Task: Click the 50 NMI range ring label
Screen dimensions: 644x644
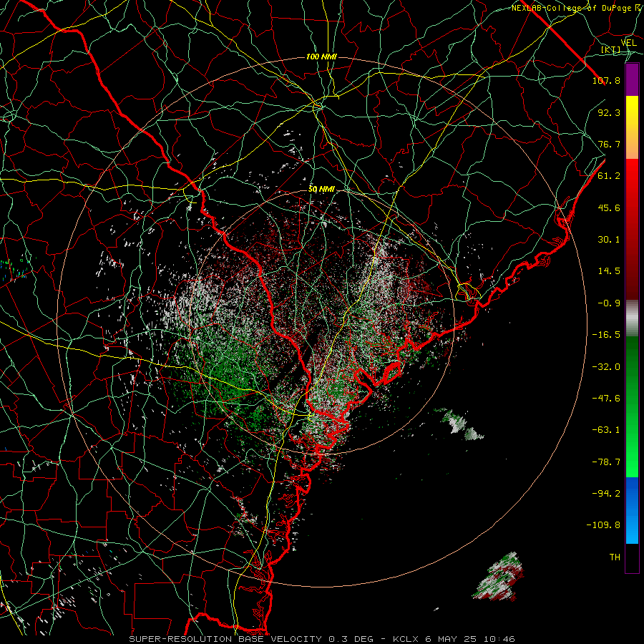Action: (321, 190)
